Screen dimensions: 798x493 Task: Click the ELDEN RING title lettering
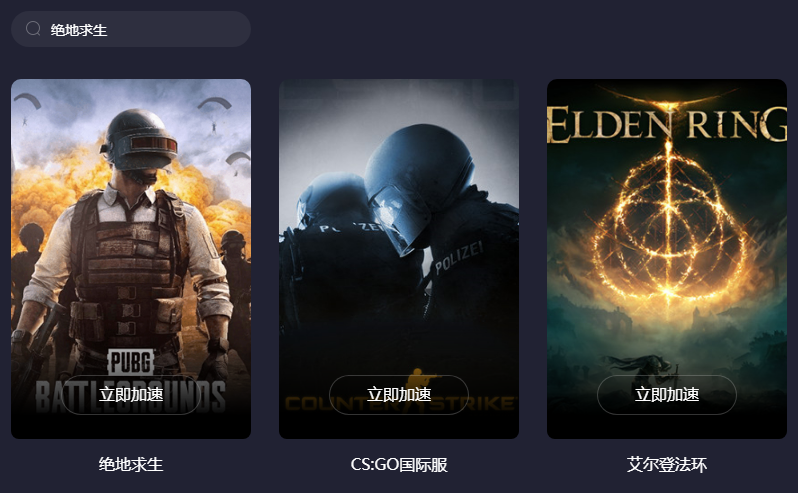coord(667,124)
